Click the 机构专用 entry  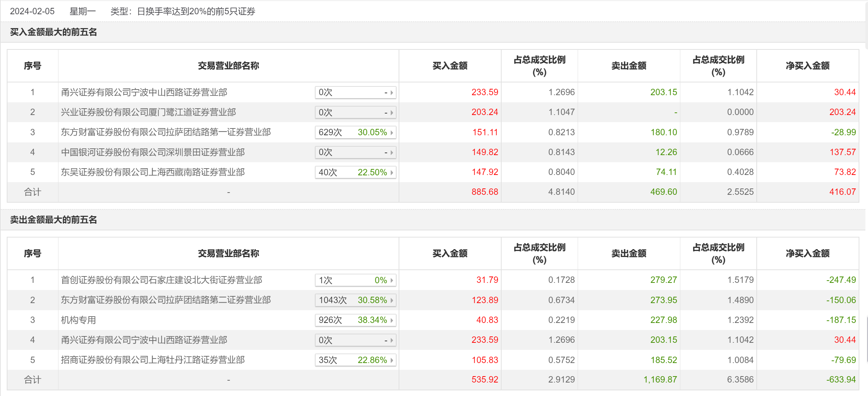click(x=78, y=320)
